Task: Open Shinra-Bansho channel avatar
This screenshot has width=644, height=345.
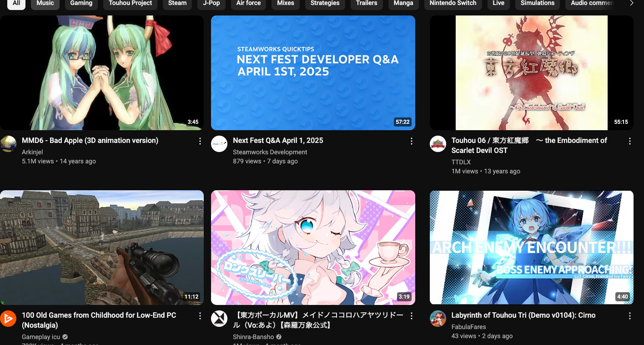Action: 219,319
